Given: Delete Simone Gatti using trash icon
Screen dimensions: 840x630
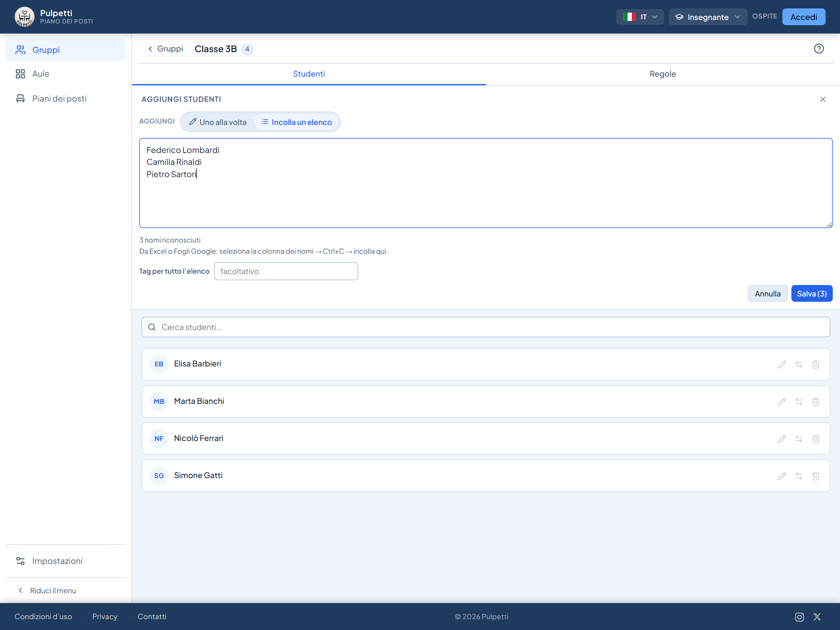Looking at the screenshot, I should click(816, 476).
